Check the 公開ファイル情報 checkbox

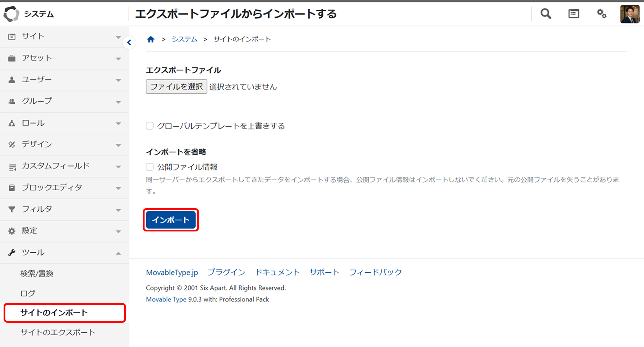coord(150,167)
